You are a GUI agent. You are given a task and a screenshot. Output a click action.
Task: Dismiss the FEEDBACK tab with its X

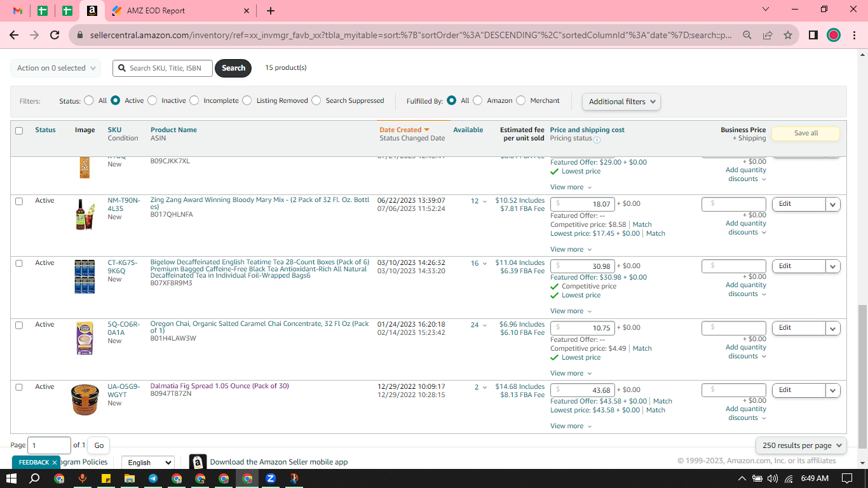tap(55, 463)
